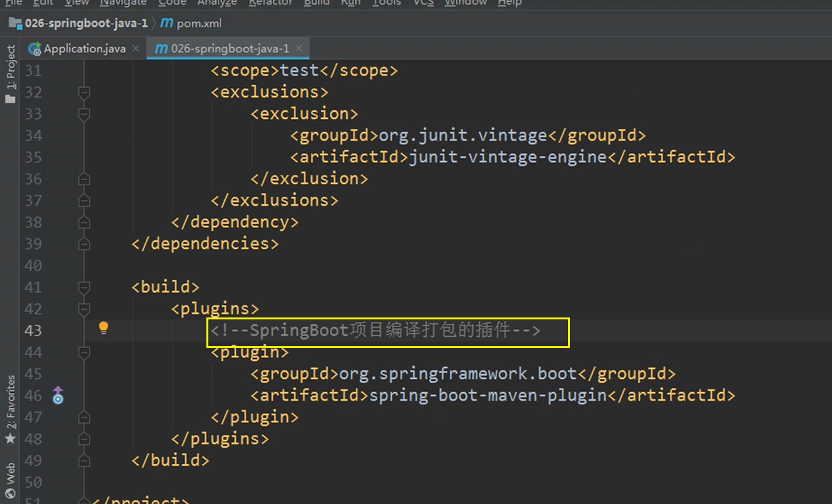Open the Tools menu
This screenshot has height=504, width=832.
point(387,3)
